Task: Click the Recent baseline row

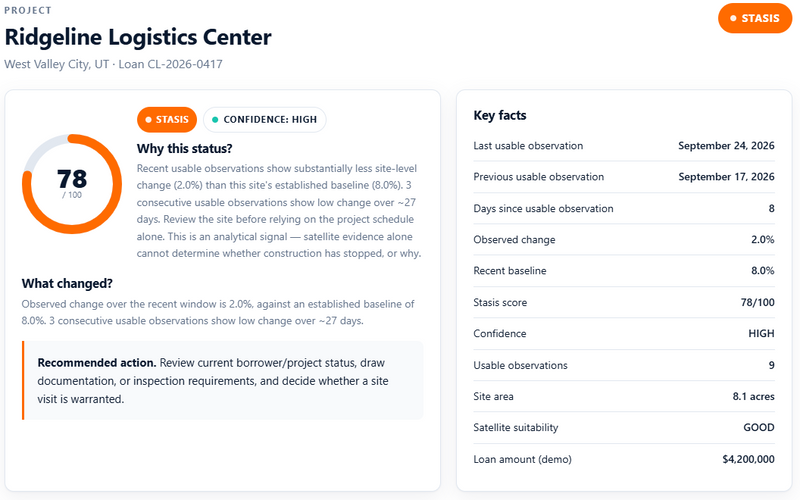Action: [623, 271]
